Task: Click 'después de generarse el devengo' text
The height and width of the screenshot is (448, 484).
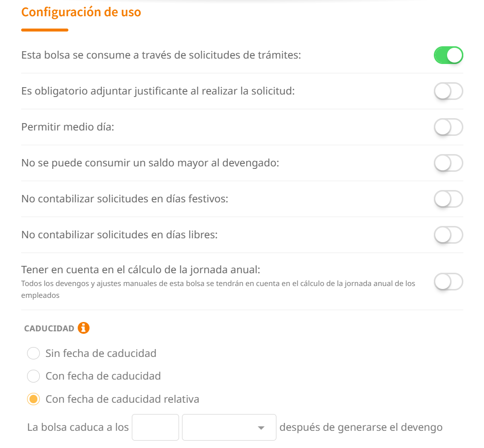Action: (x=361, y=427)
